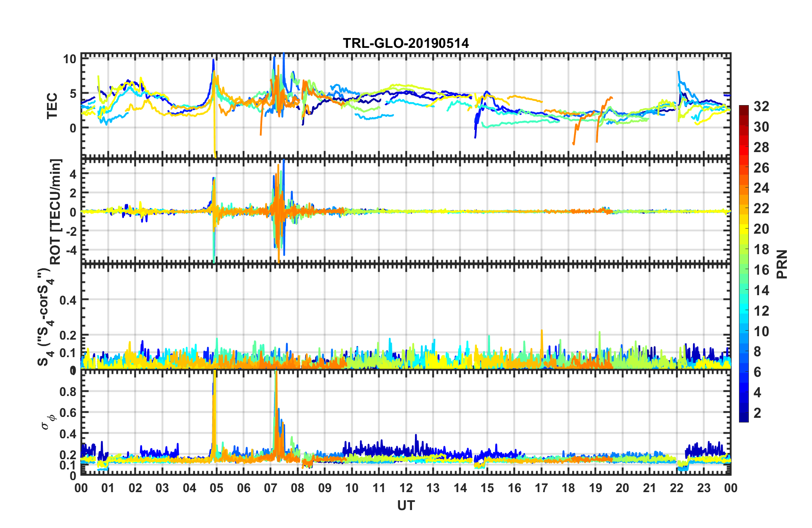Click the yellow band of PRN colorbar

[x=744, y=224]
